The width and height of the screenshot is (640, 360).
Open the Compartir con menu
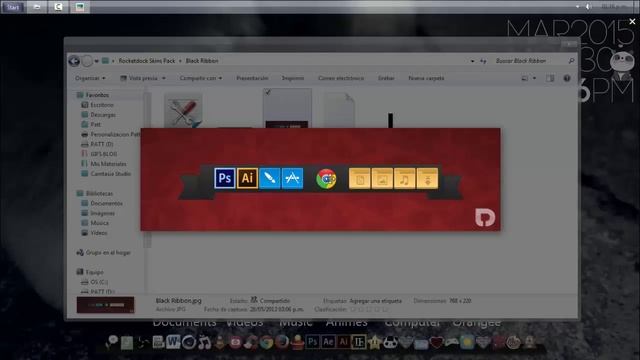(201, 78)
